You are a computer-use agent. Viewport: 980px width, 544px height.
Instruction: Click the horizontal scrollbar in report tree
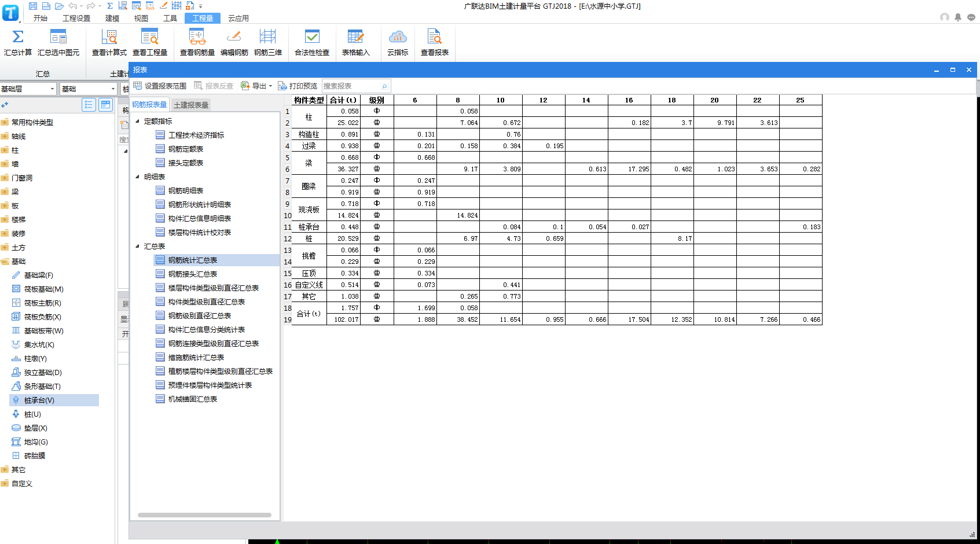click(x=204, y=514)
